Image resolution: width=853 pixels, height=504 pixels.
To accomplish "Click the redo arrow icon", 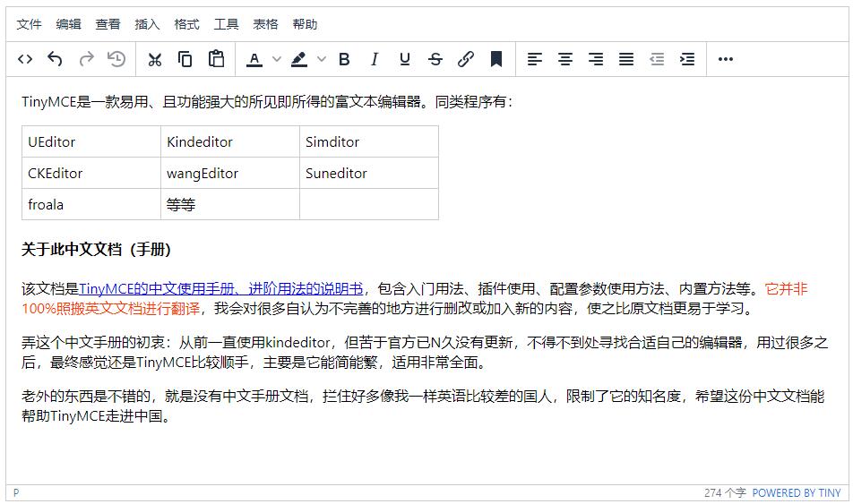I will click(x=86, y=59).
